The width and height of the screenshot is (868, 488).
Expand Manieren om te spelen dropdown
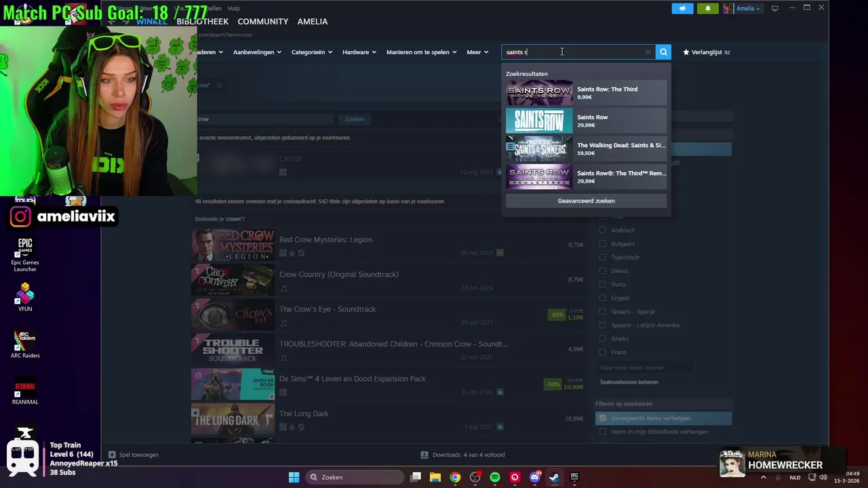(421, 52)
